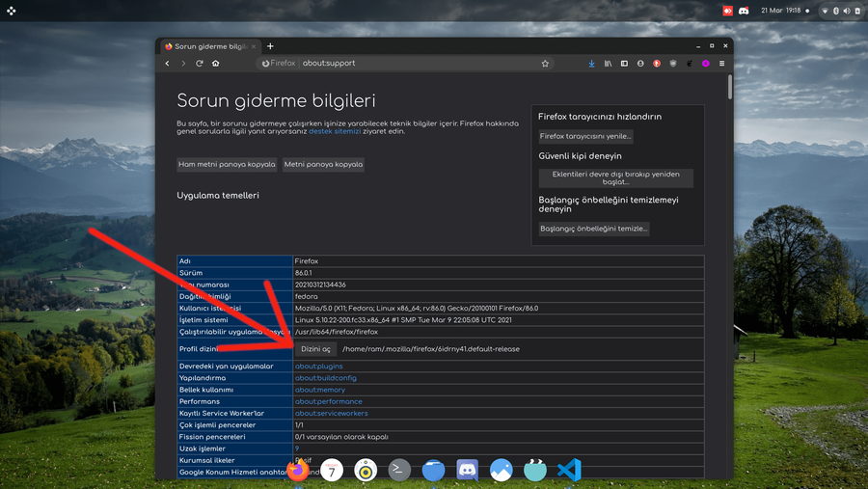This screenshot has height=489, width=868.
Task: Follow the destek sitemizi link
Action: [335, 131]
